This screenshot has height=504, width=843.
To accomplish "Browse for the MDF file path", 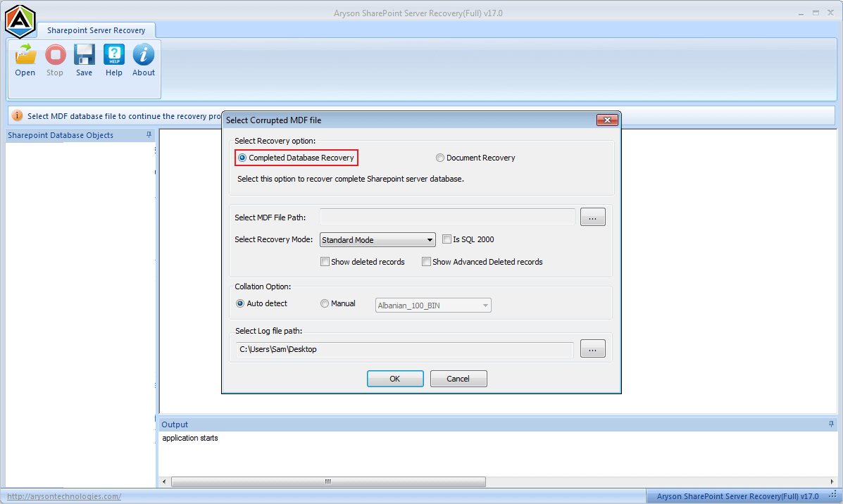I will coord(592,217).
